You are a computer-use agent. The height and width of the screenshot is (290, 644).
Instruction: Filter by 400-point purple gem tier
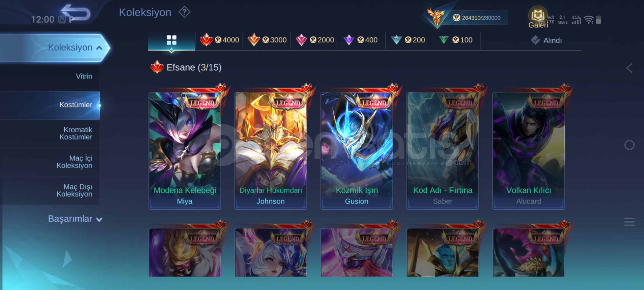(361, 40)
